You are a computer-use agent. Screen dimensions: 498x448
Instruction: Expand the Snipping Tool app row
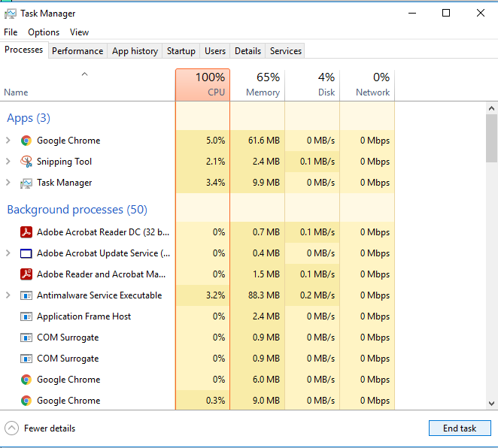coord(8,161)
